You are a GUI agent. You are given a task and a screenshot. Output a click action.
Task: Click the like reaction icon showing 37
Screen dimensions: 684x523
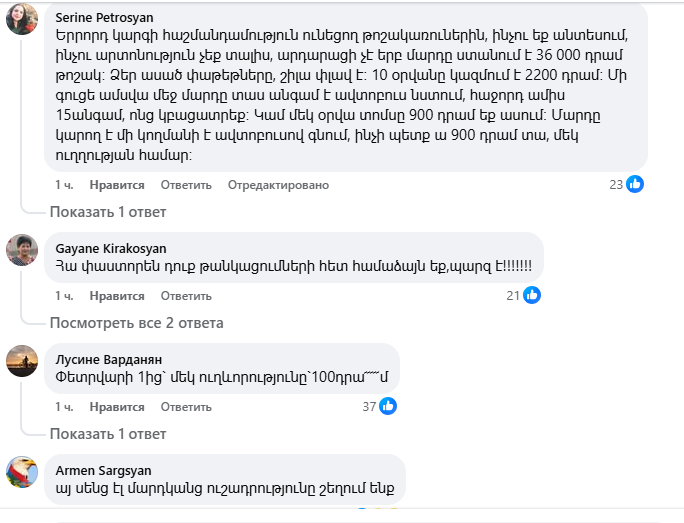(x=388, y=406)
